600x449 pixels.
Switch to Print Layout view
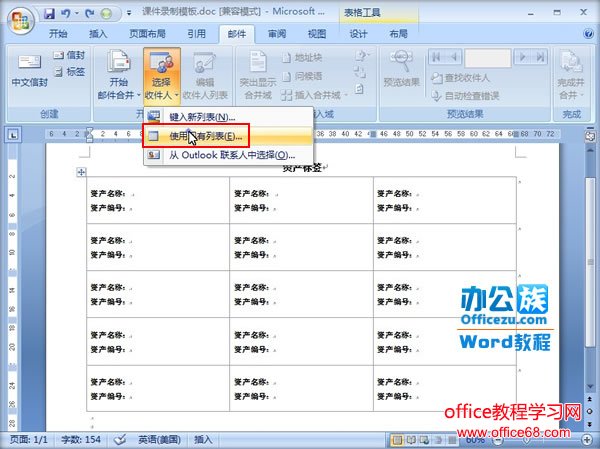(x=397, y=441)
